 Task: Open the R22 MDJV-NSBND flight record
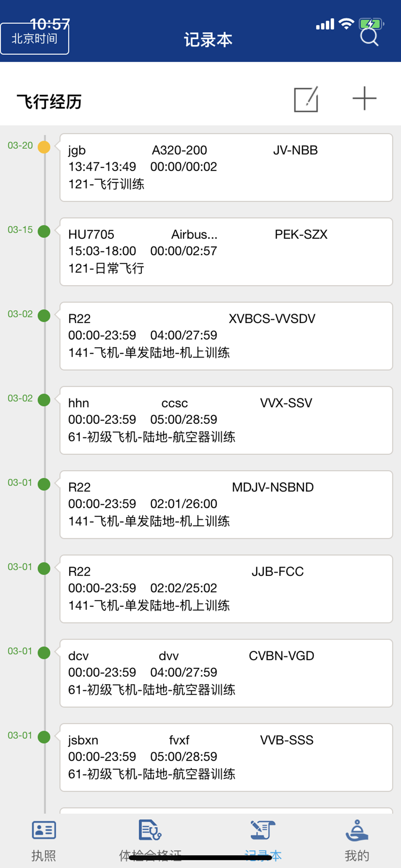[x=226, y=504]
